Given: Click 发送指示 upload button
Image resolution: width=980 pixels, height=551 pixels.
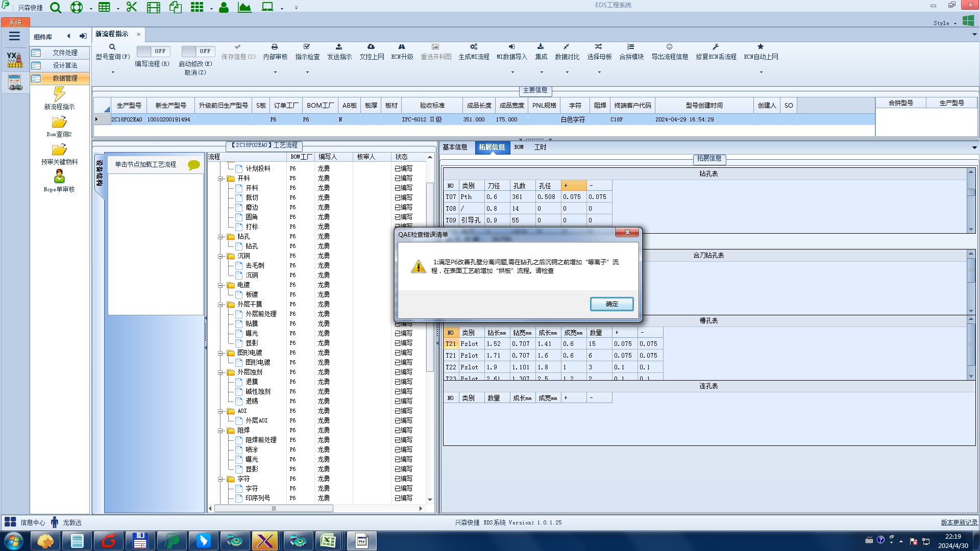Looking at the screenshot, I should 339,52.
